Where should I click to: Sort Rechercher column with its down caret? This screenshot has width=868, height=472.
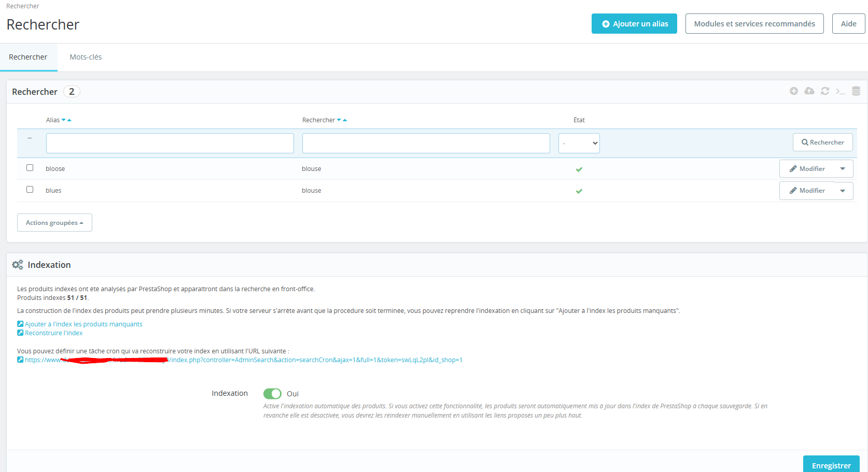pyautogui.click(x=339, y=120)
